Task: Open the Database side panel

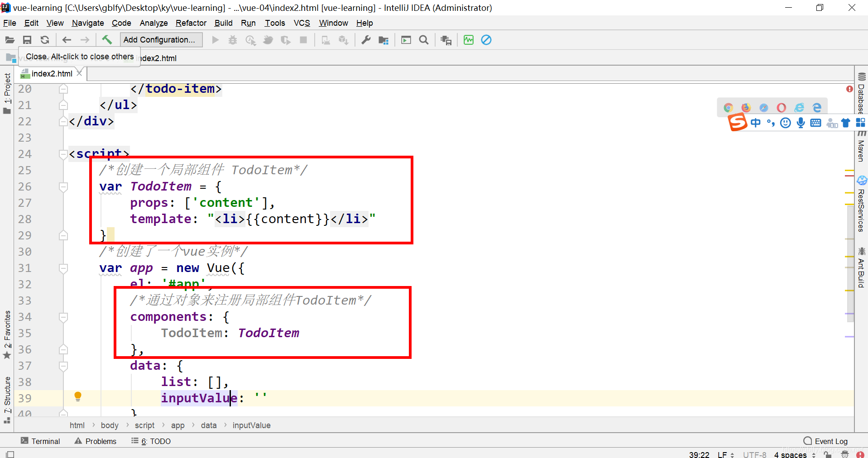Action: tap(861, 93)
